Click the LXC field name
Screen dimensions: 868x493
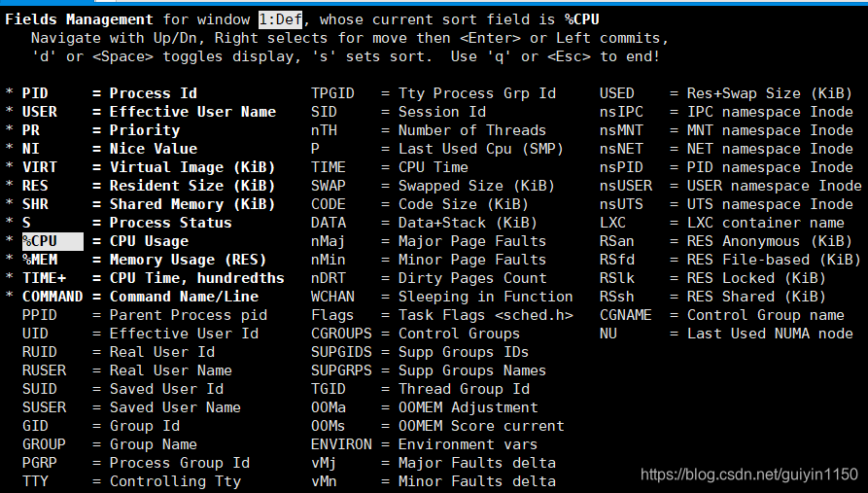tap(612, 223)
